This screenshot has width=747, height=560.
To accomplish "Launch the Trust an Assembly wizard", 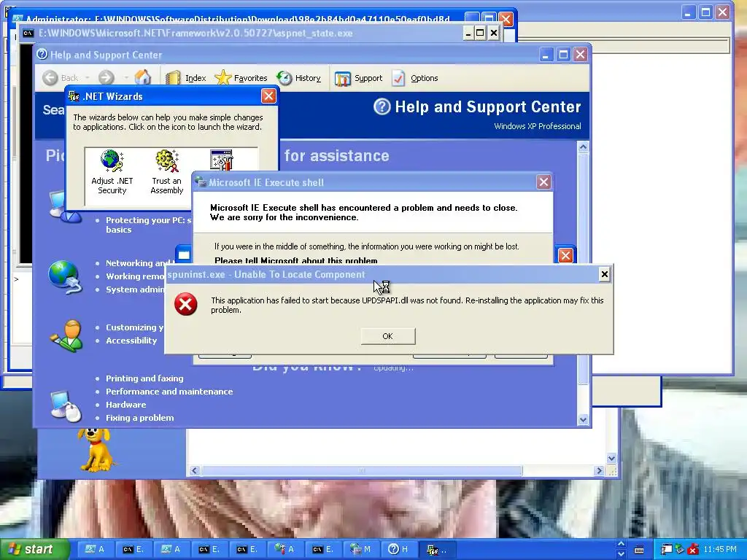I will point(167,172).
